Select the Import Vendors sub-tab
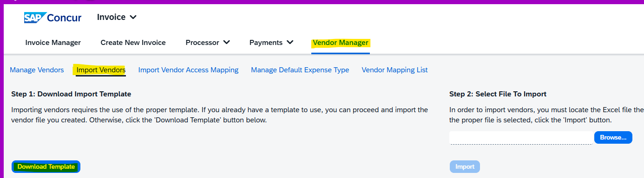 [101, 70]
